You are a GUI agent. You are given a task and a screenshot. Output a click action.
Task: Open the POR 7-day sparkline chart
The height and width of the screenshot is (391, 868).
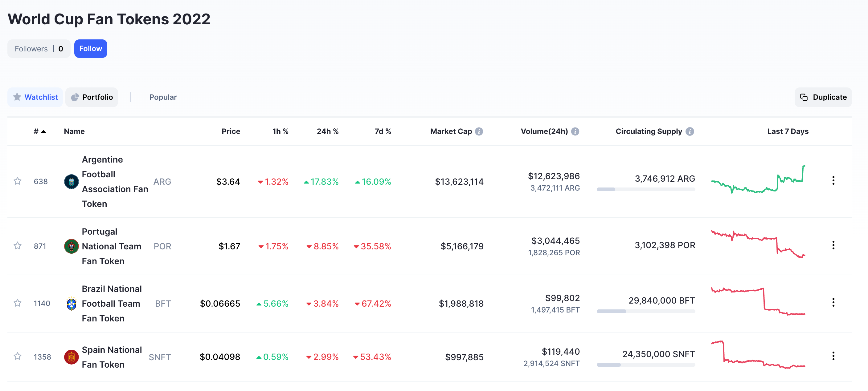click(758, 244)
